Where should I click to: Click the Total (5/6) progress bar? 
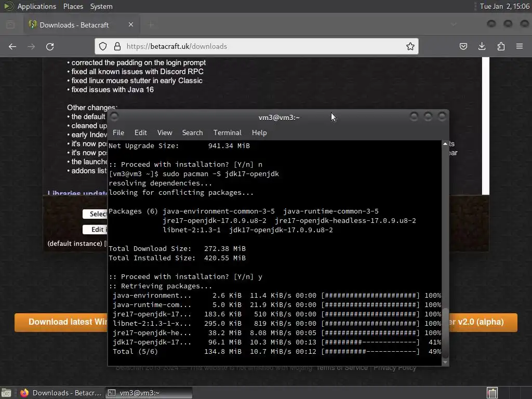[x=370, y=352]
